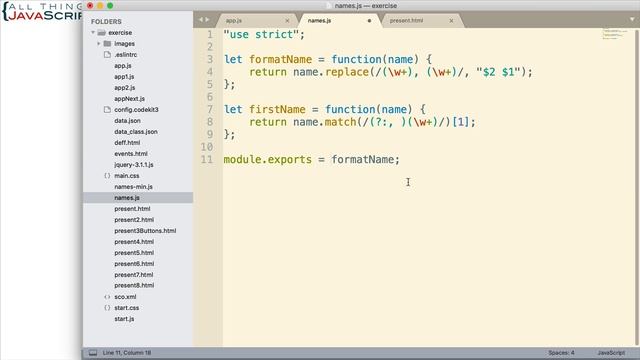Open start.js file
The image size is (640, 360).
(124, 319)
